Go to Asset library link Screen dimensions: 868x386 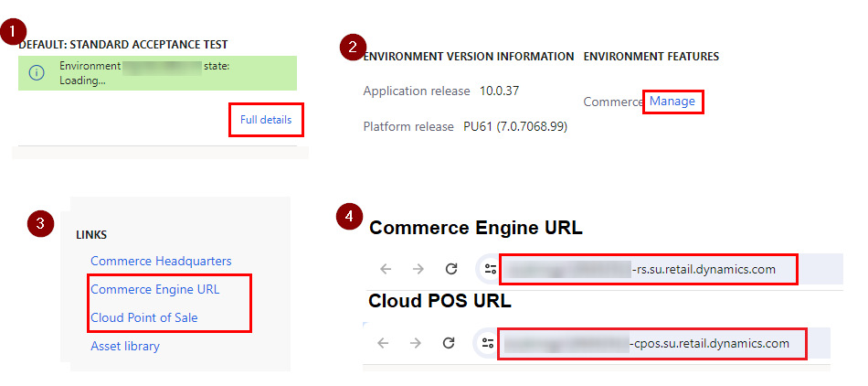point(125,346)
